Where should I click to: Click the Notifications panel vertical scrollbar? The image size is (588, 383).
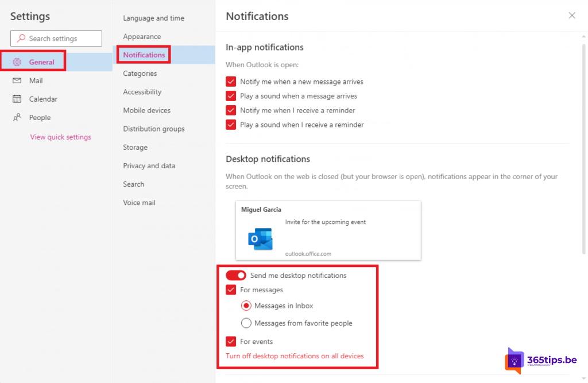[x=584, y=144]
